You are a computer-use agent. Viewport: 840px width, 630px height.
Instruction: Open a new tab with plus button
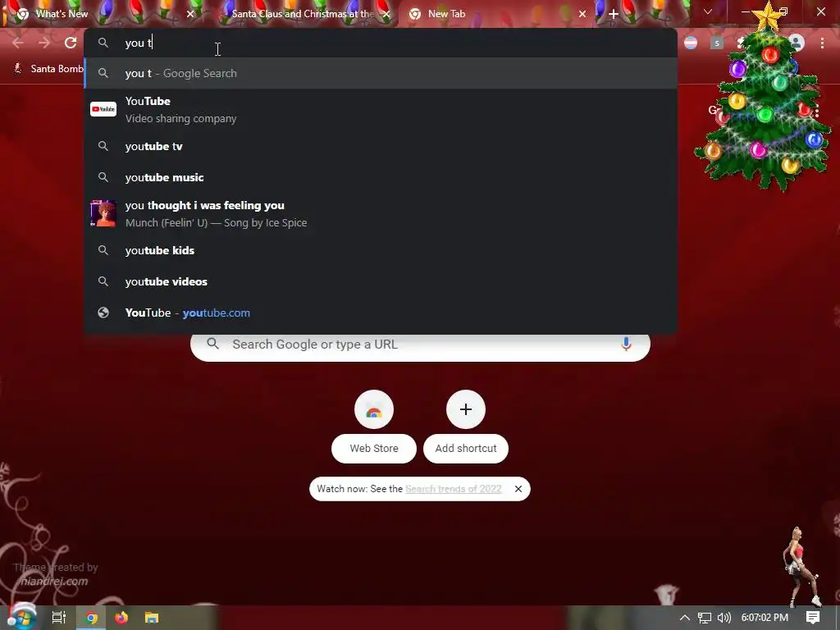[614, 14]
